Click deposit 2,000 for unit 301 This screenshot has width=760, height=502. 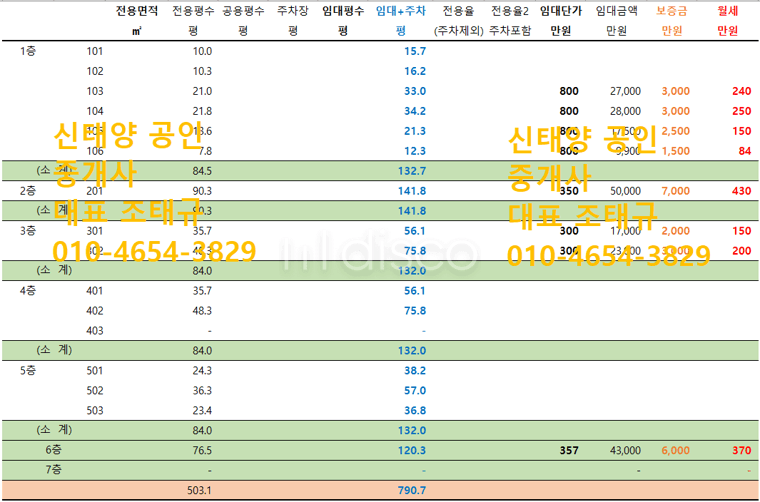tap(676, 231)
